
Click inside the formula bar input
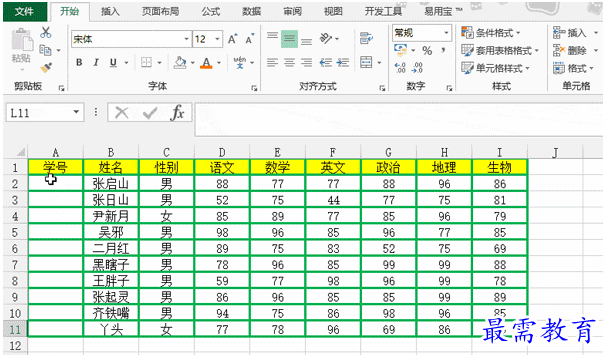tap(399, 119)
